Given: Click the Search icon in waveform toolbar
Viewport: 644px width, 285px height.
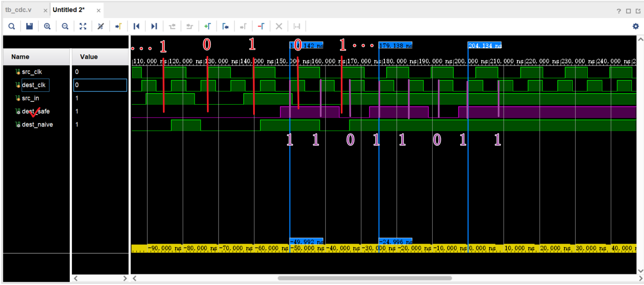Looking at the screenshot, I should (x=12, y=26).
